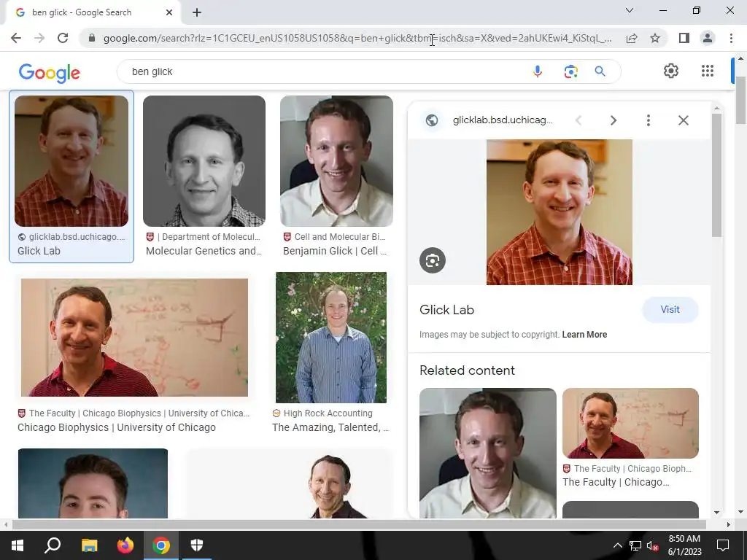Click 'The Amazing, Talented, ...' caption

pos(330,427)
